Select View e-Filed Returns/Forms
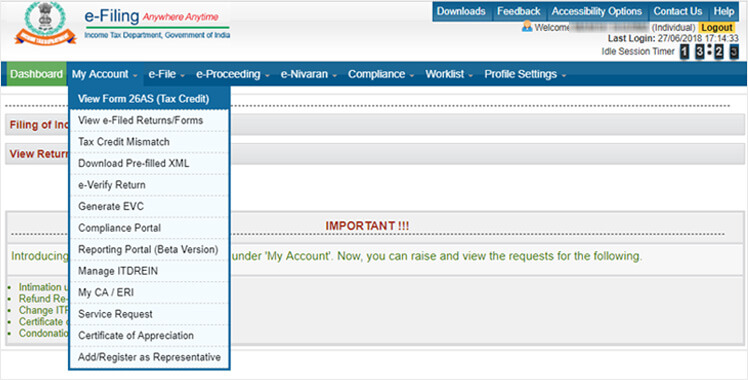 pyautogui.click(x=149, y=120)
